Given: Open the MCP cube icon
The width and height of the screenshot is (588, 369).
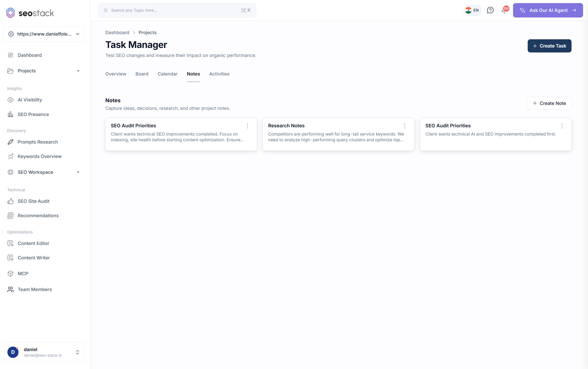Looking at the screenshot, I should pyautogui.click(x=10, y=274).
